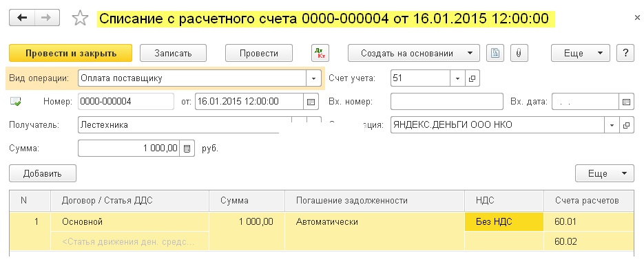Select the Без НДС cell

504,222
